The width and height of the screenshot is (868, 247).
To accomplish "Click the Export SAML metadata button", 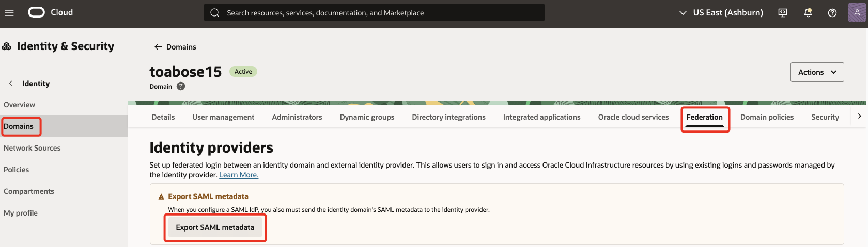I will click(215, 227).
